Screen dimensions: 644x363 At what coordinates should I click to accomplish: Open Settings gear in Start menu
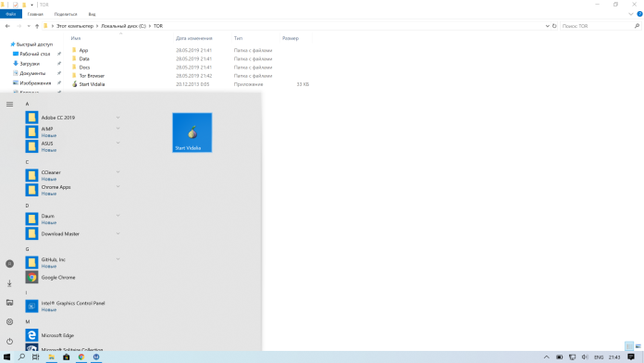(x=9, y=322)
